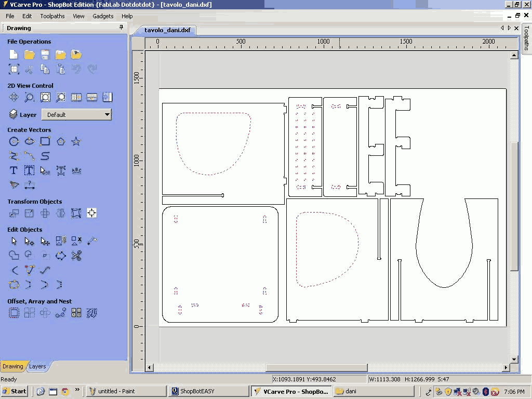Close the tavolo_dani.dxf document tab
The height and width of the screenshot is (399, 532).
tap(516, 28)
